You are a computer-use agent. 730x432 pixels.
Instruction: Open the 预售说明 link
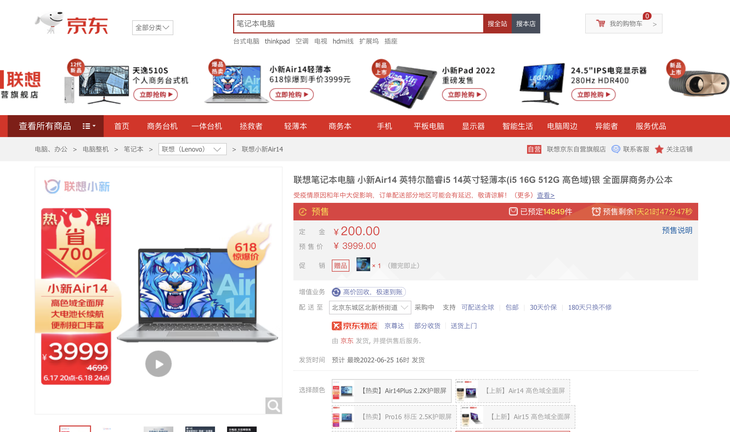click(x=677, y=230)
